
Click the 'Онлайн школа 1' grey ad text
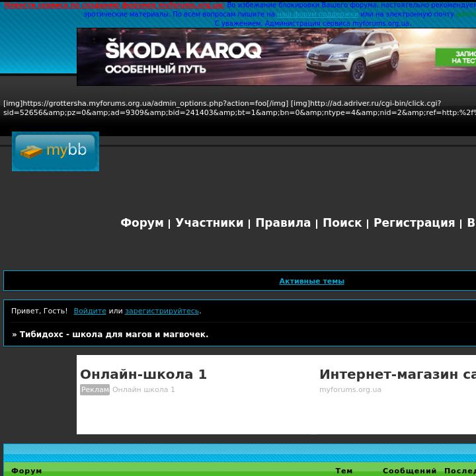tap(143, 389)
